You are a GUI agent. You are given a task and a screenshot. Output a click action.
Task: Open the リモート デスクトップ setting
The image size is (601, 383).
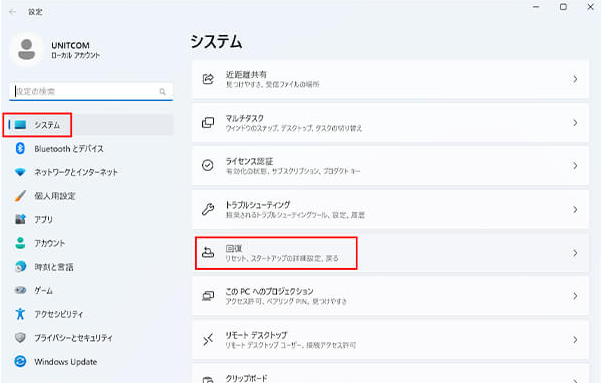click(390, 340)
